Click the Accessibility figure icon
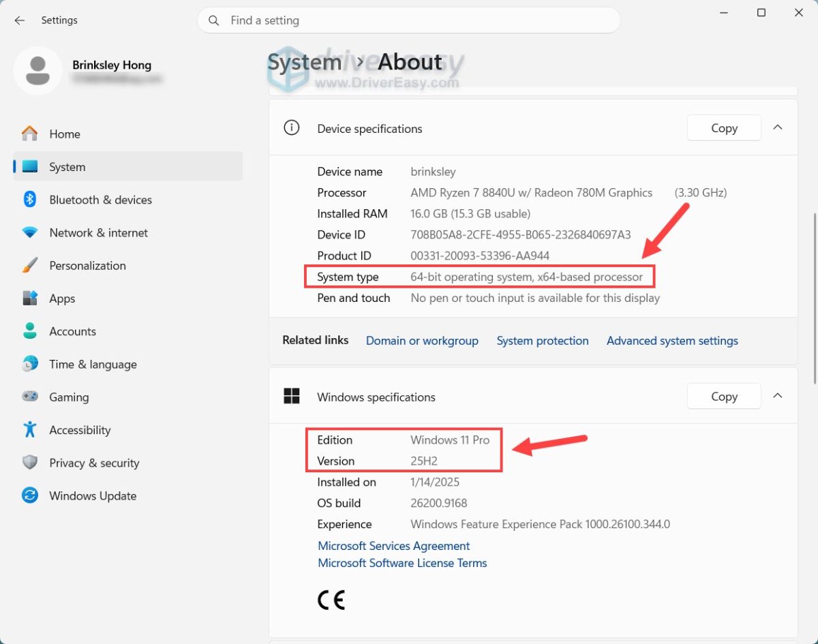 click(29, 429)
